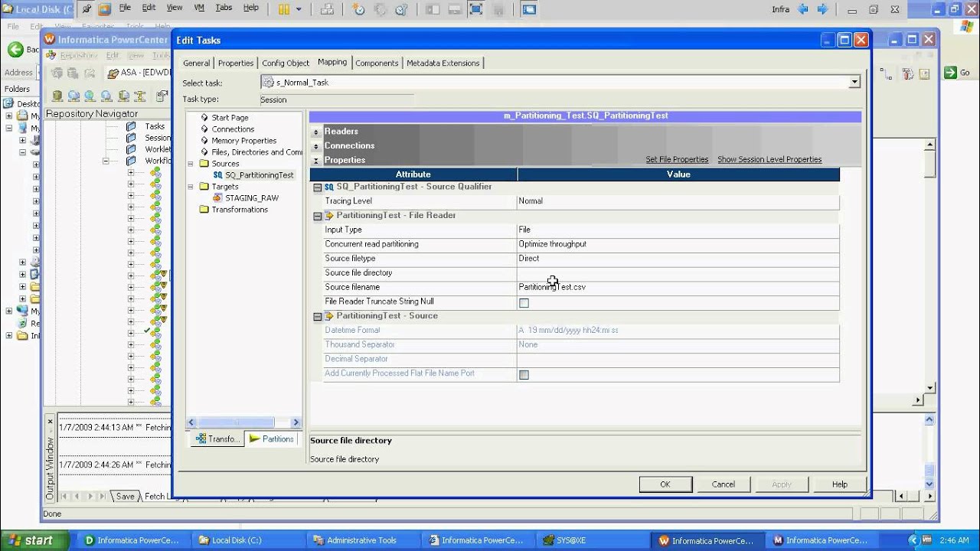The height and width of the screenshot is (551, 980).
Task: Toggle Add Currently Processed Flat File Name Port
Action: [x=524, y=375]
